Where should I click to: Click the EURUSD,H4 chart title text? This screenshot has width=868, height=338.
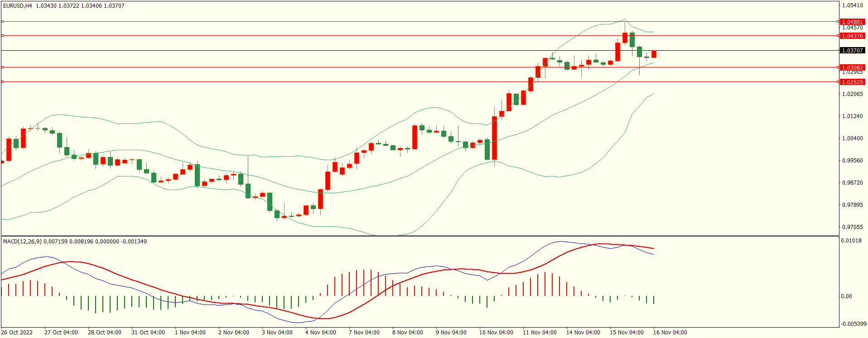coord(18,6)
